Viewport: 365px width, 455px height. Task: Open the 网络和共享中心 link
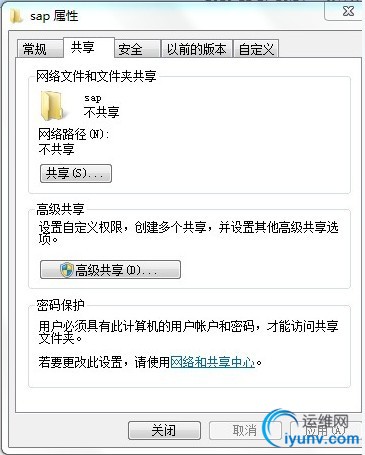tap(213, 362)
